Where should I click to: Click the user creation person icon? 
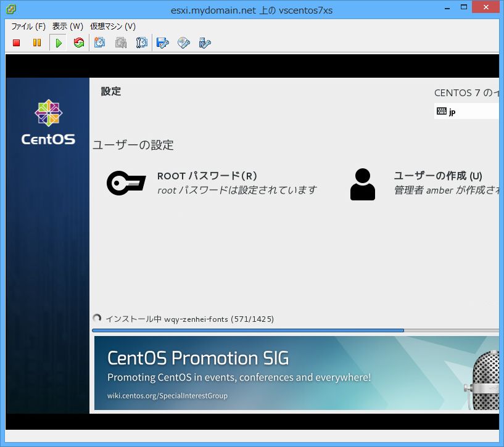(363, 184)
